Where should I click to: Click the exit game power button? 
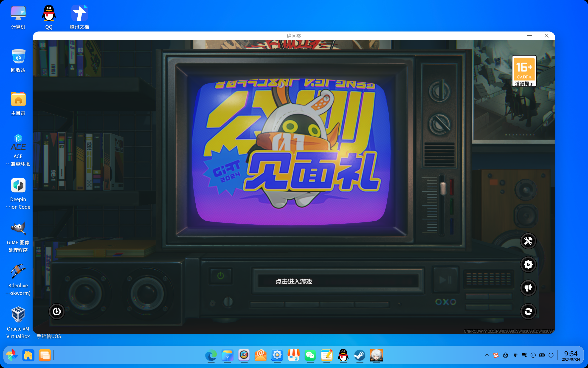[x=57, y=311]
